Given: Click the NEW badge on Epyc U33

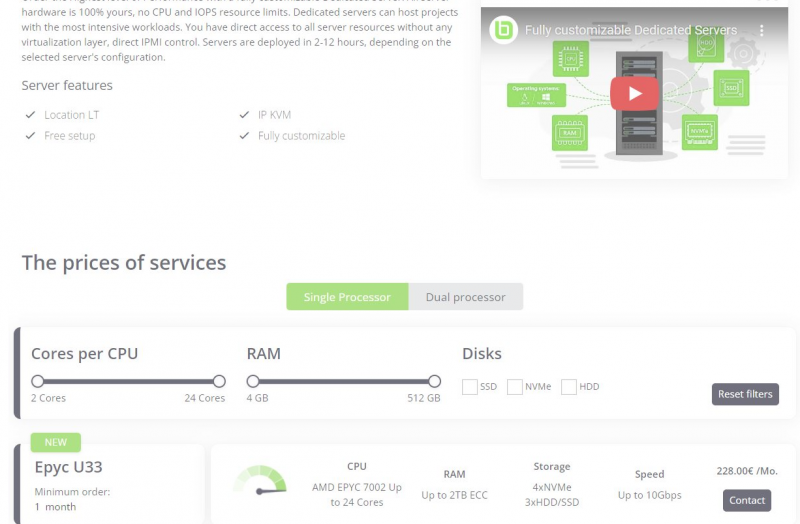Looking at the screenshot, I should pyautogui.click(x=56, y=442).
